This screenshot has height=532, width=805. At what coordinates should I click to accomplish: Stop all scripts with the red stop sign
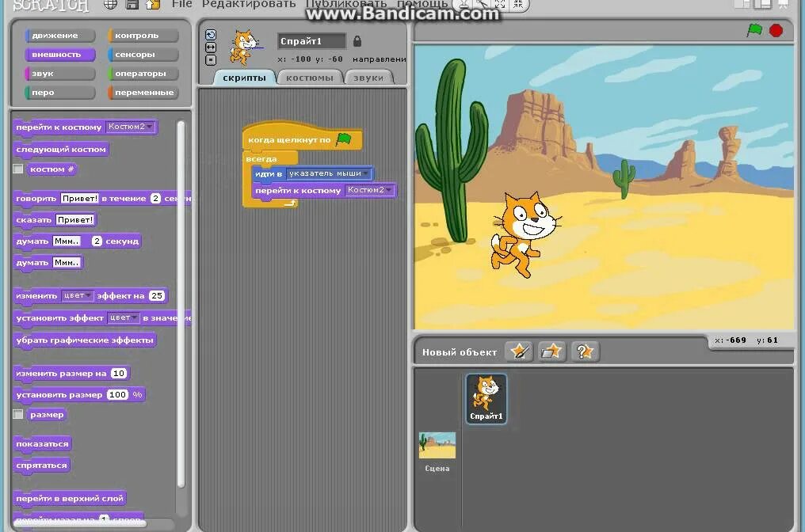point(776,31)
